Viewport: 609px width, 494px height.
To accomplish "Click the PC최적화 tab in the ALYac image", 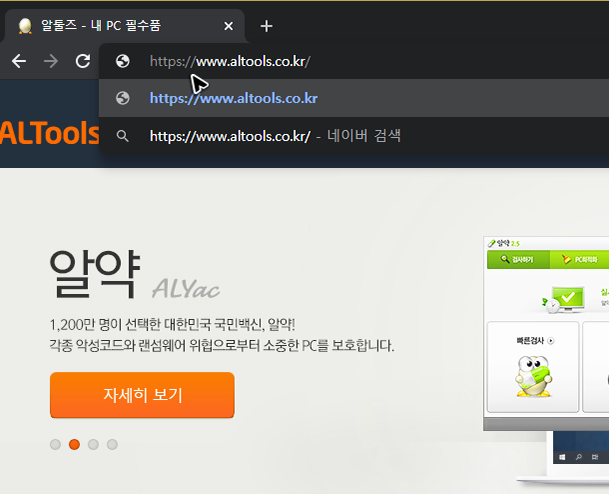I will pyautogui.click(x=579, y=259).
